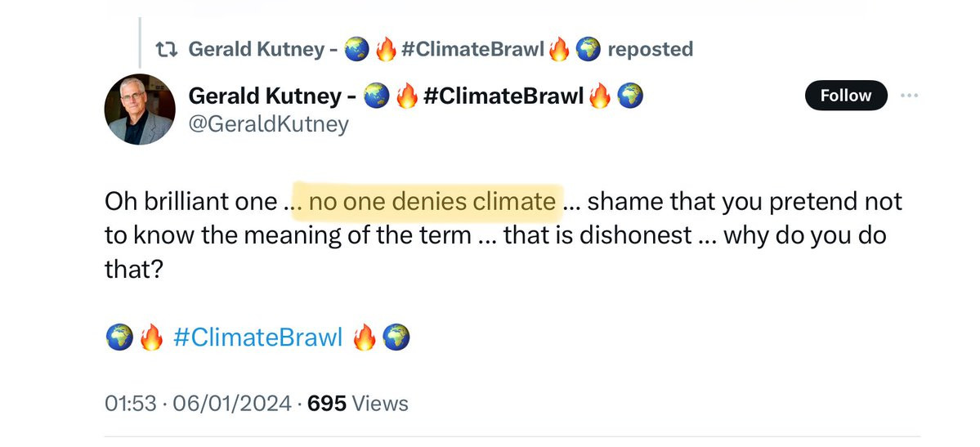980x447 pixels.
Task: Click the grey 'reposted' label
Action: [x=650, y=50]
